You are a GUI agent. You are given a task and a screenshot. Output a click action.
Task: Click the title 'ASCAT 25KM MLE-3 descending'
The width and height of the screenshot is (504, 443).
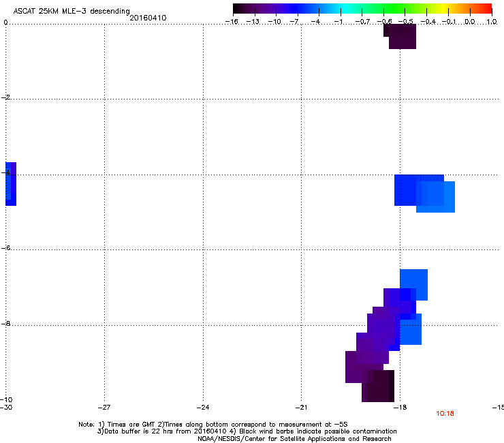click(72, 12)
